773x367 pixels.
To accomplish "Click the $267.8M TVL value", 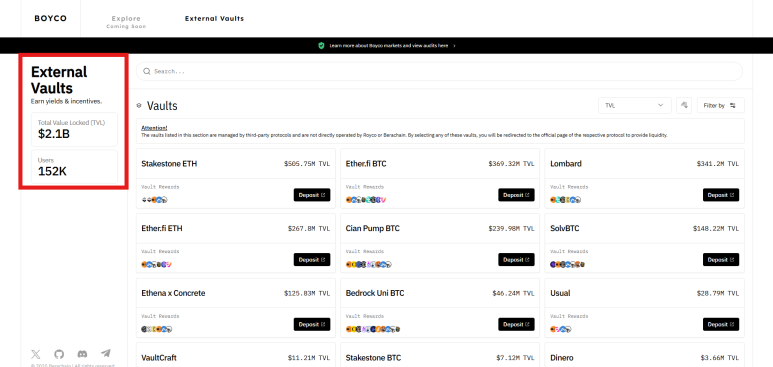I will pos(309,228).
